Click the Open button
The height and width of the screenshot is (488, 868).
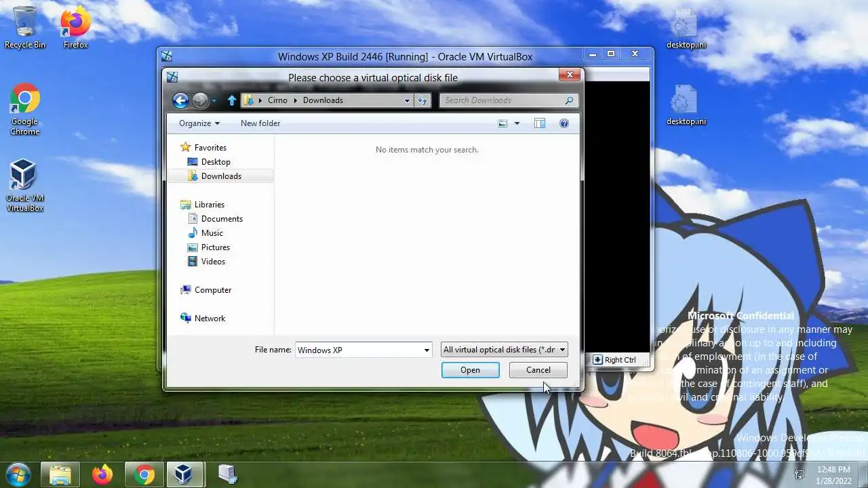(470, 370)
